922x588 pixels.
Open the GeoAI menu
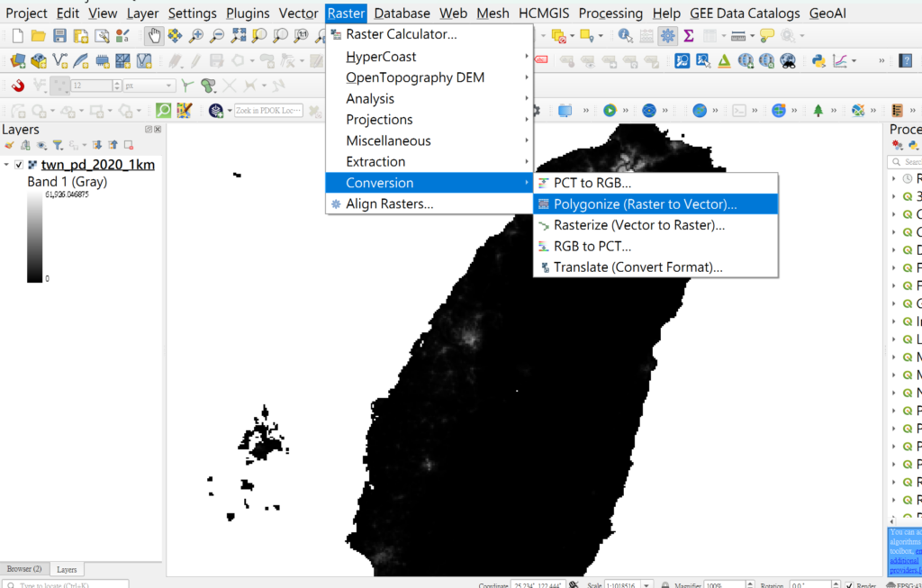coord(827,13)
